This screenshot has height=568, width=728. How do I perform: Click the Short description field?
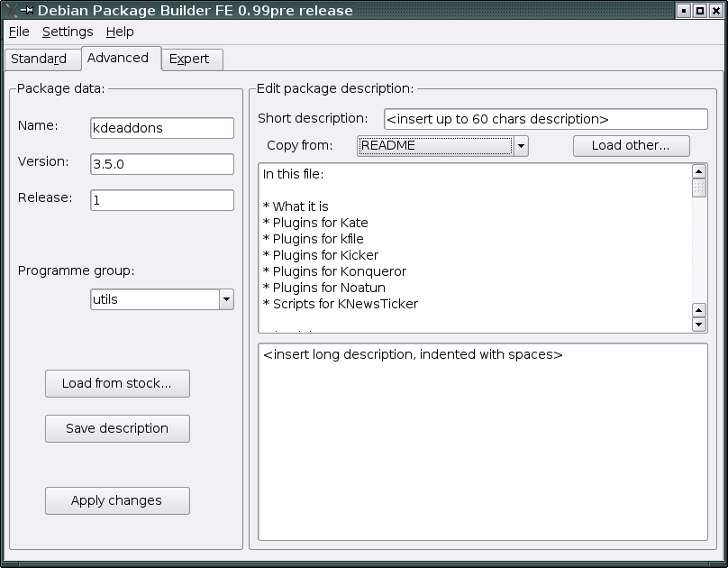(x=546, y=119)
